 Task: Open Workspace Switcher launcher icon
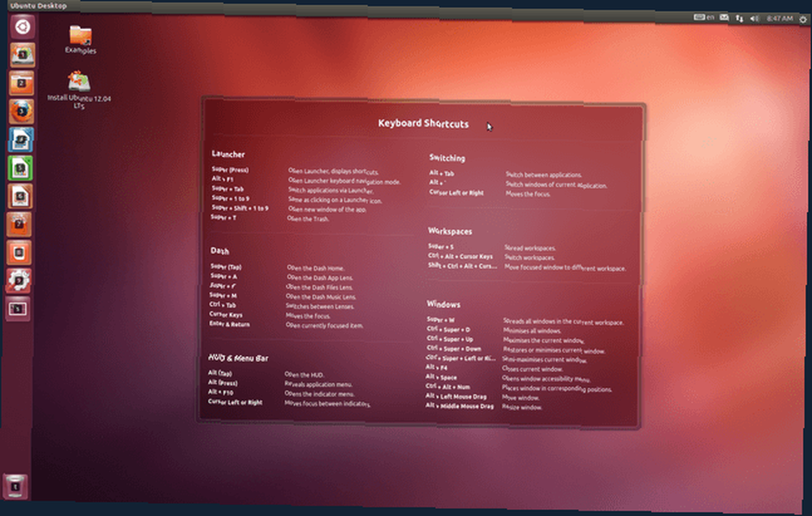pyautogui.click(x=18, y=309)
